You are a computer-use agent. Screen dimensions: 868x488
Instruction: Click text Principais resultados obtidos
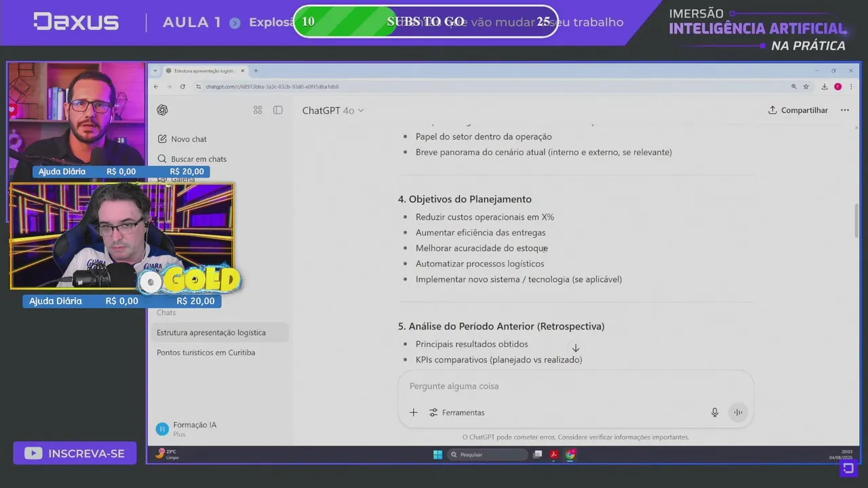[472, 344]
